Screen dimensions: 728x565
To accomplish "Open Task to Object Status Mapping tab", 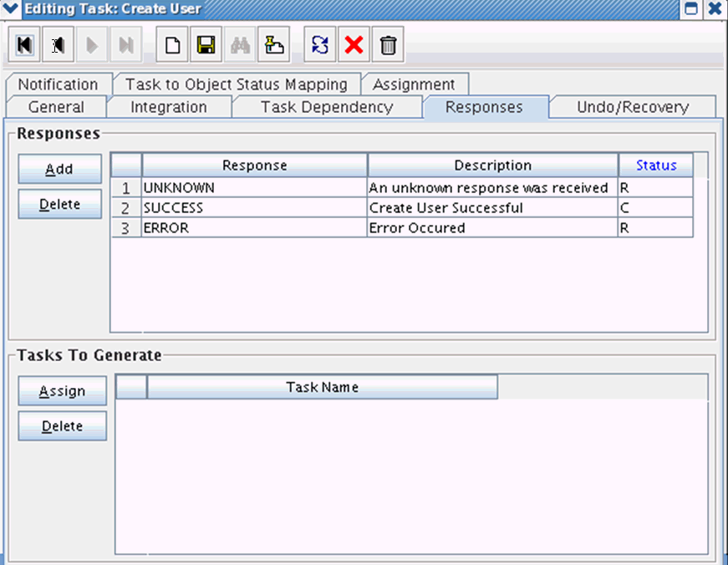I will 237,84.
